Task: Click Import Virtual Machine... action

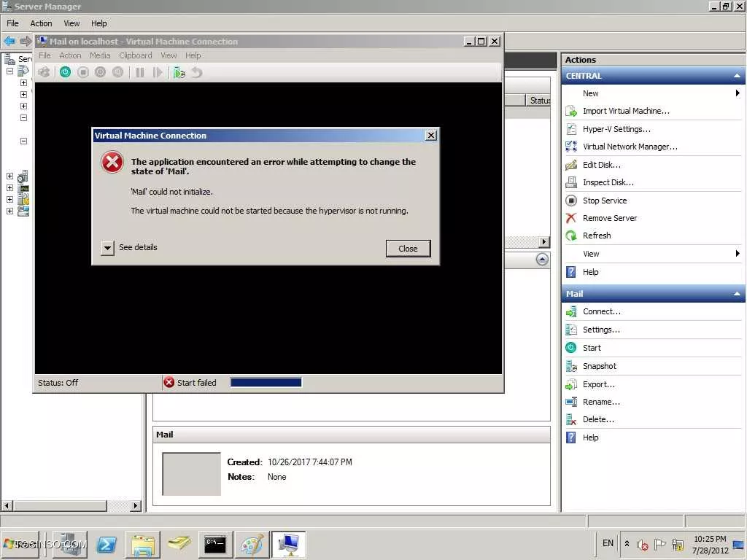Action: (x=626, y=111)
